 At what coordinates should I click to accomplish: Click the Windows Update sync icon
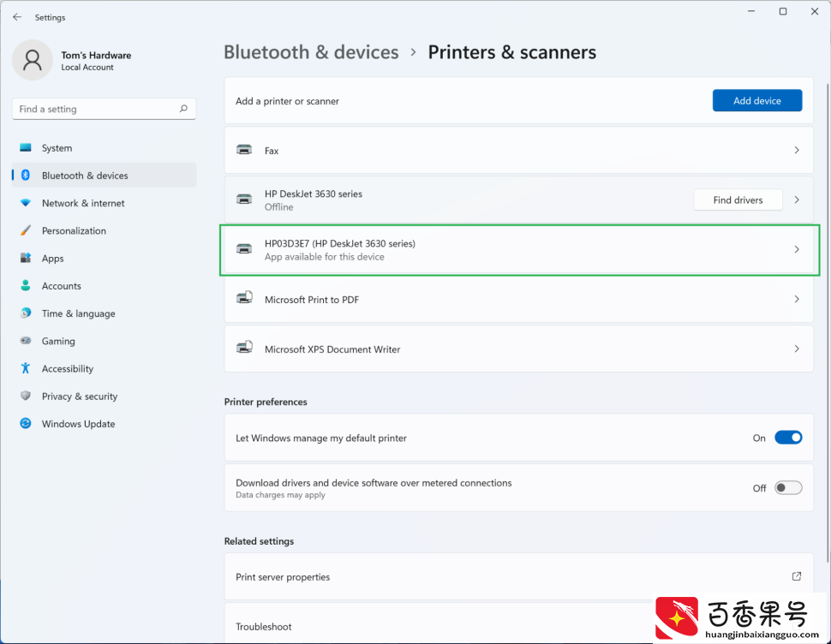pos(26,423)
